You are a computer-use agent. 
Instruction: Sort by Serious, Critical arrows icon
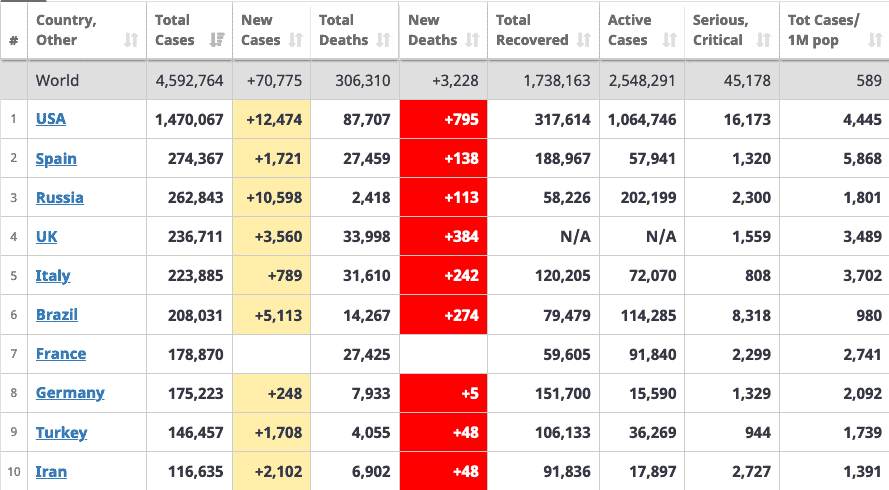click(764, 40)
